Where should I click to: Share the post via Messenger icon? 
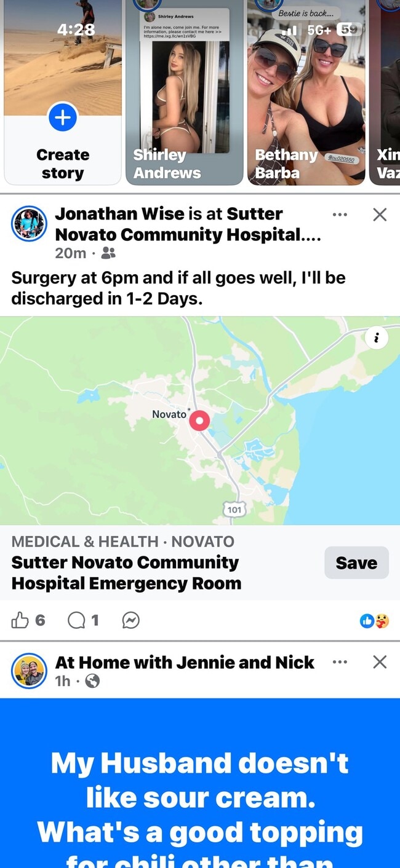[x=130, y=621]
